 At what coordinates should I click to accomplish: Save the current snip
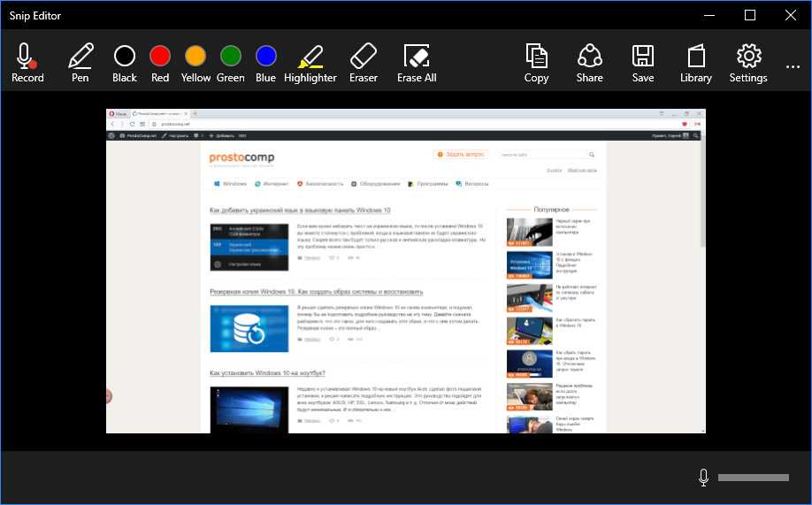point(643,62)
